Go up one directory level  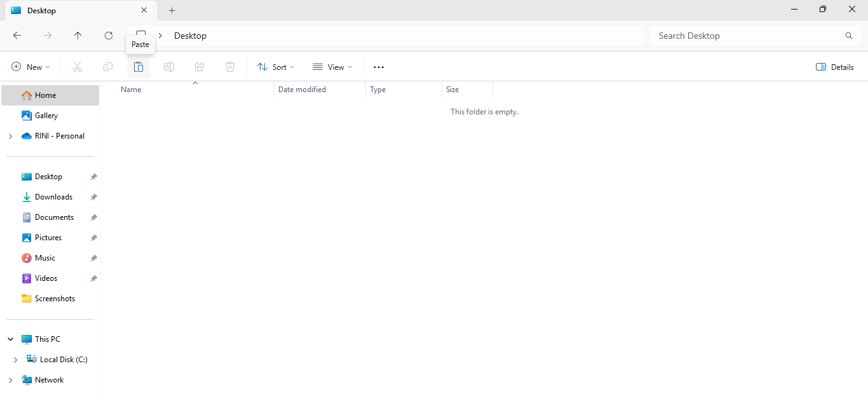(78, 36)
